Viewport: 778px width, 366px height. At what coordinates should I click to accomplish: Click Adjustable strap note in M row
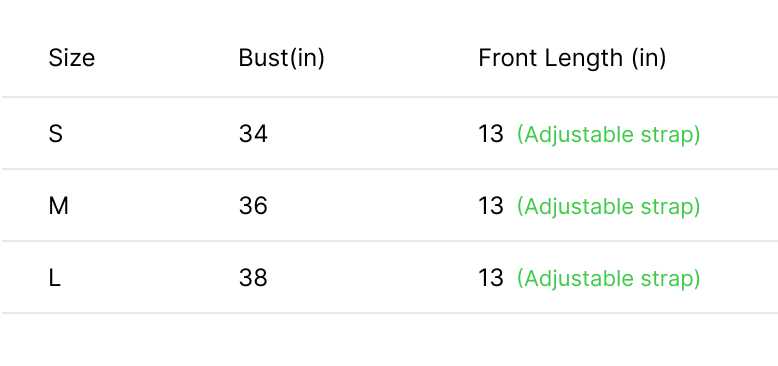coord(608,207)
